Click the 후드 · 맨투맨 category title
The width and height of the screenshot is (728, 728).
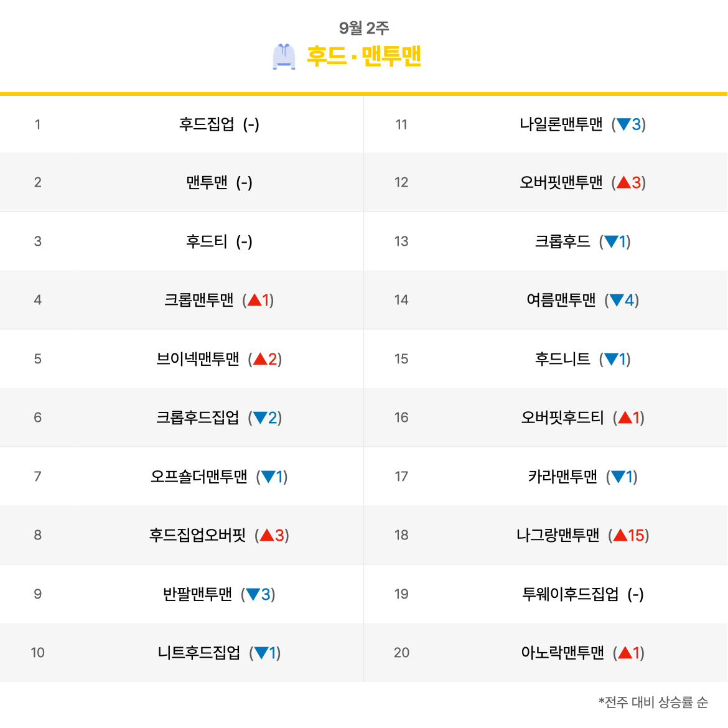363,56
